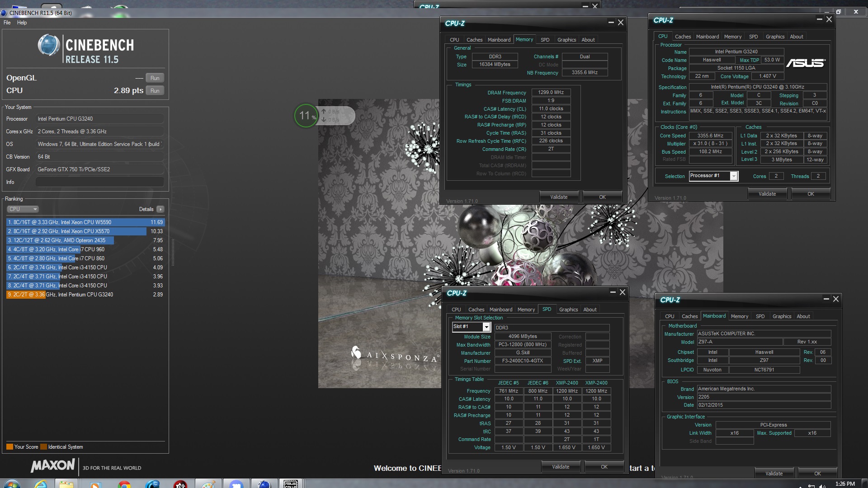Click the Info text field in Your System
Viewport: 868px width, 488px height.
(99, 182)
